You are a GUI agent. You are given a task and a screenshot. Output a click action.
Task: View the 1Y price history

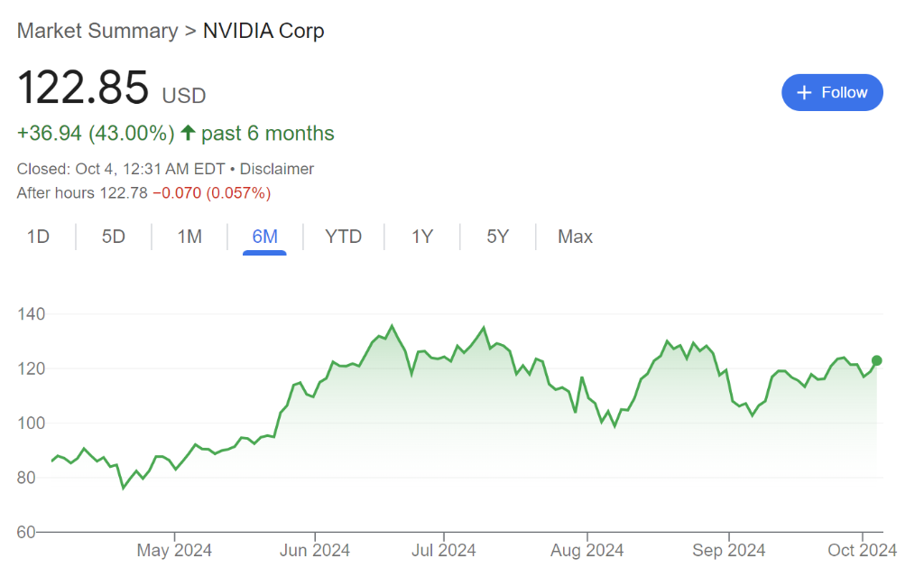click(x=422, y=237)
